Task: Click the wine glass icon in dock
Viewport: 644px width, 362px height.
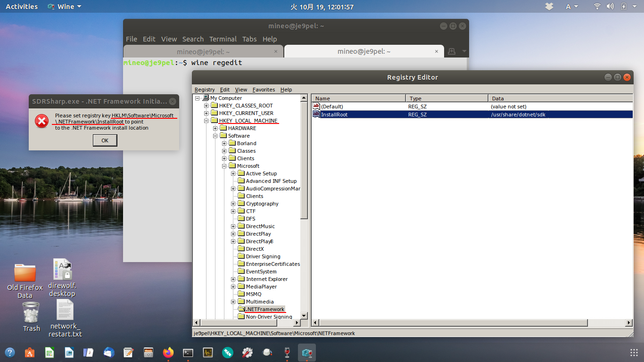Action: pyautogui.click(x=287, y=352)
